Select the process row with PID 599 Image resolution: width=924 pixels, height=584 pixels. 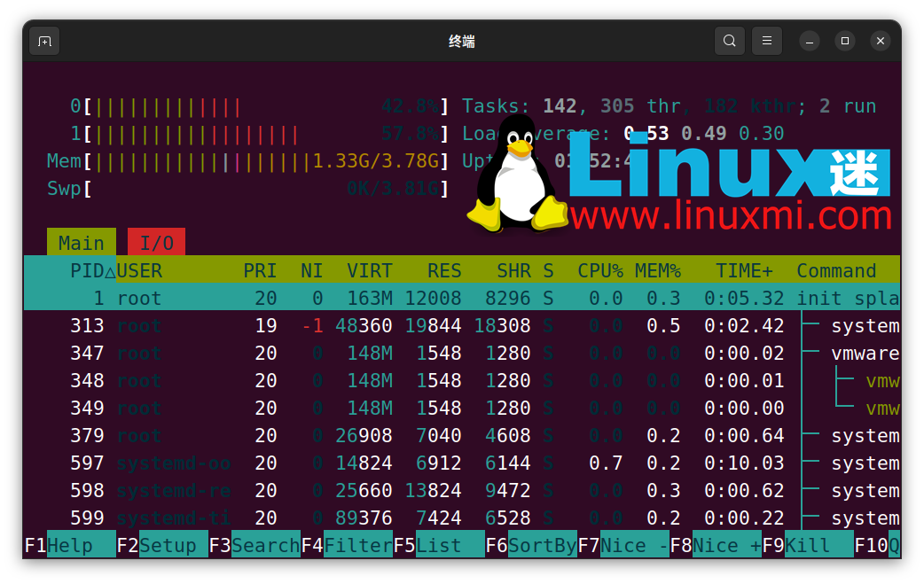pyautogui.click(x=462, y=518)
